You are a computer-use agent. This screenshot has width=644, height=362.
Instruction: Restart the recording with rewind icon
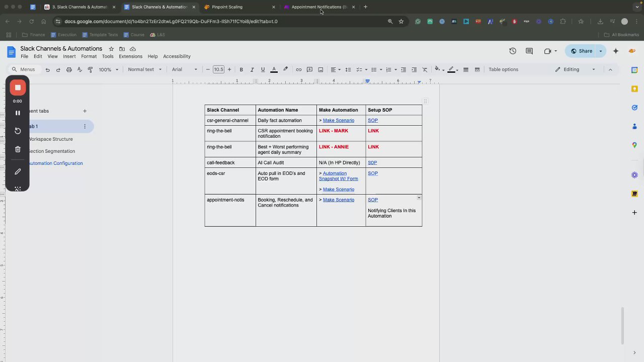(x=18, y=131)
